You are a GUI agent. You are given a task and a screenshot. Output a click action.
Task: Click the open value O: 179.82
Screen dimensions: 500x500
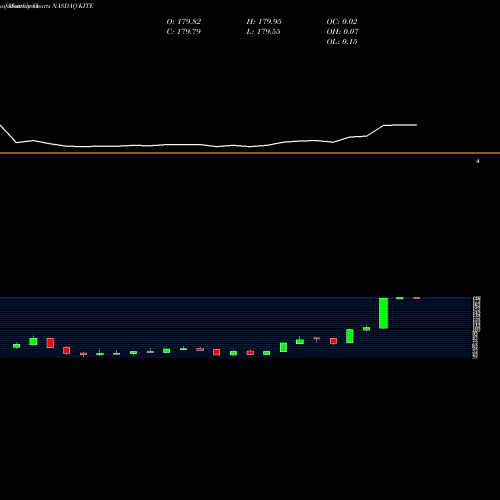point(184,22)
